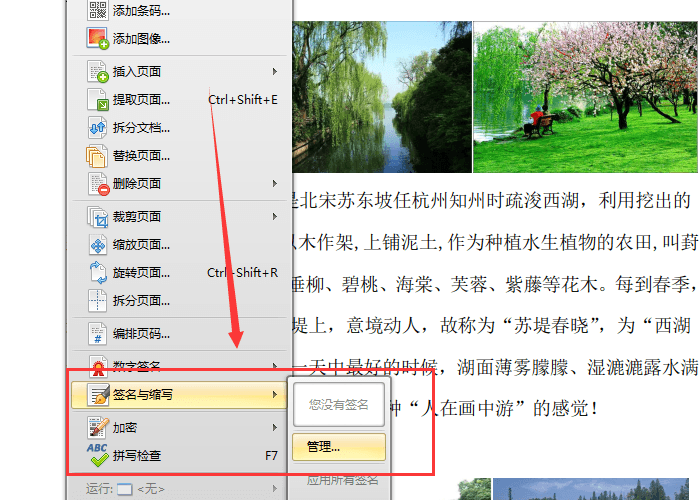Expand the 数字签名 submenu arrow

[x=275, y=366]
